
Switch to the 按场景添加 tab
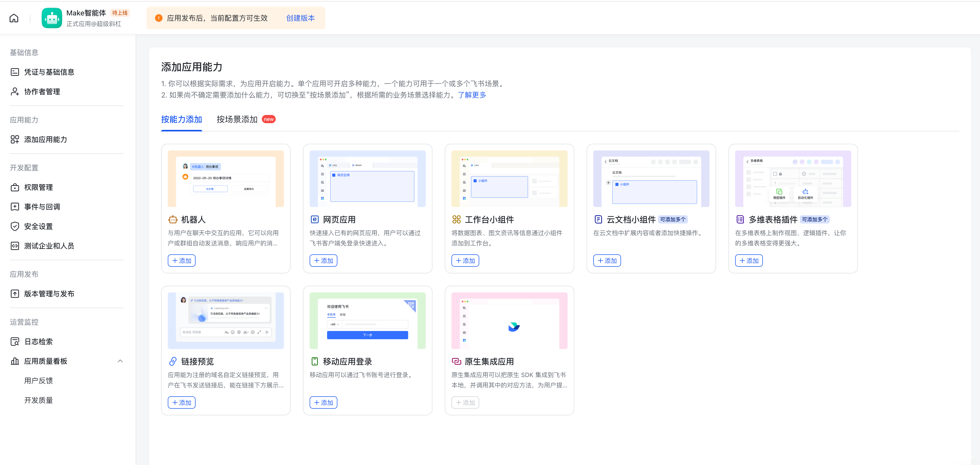[x=237, y=119]
